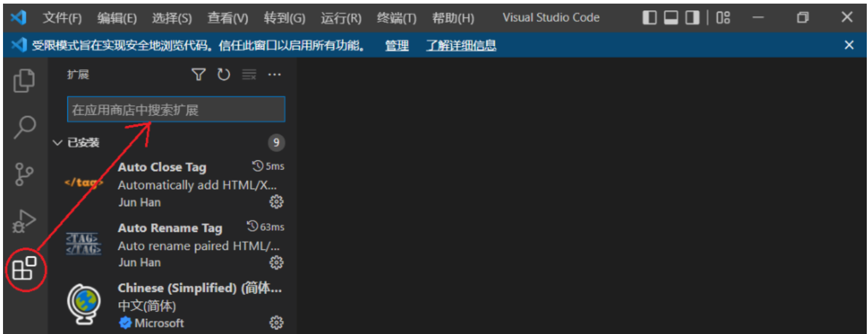Open the Search view in activity bar
The height and width of the screenshot is (334, 868).
click(25, 127)
